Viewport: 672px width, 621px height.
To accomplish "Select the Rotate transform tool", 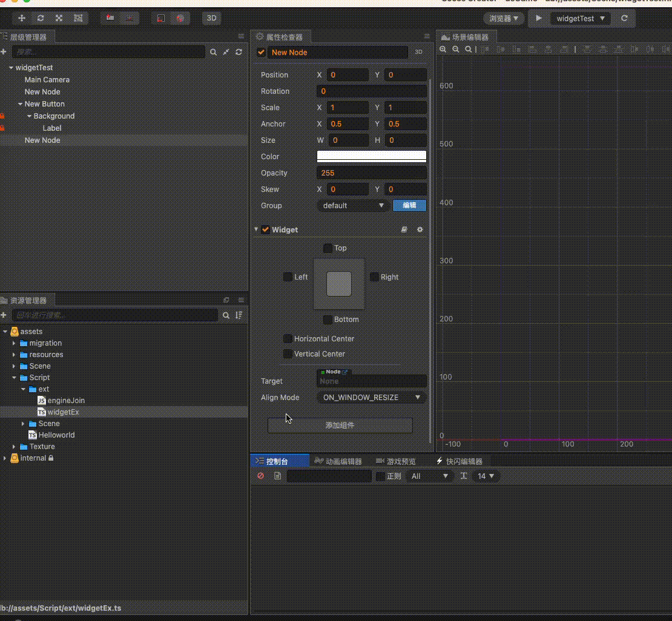I will (x=41, y=18).
